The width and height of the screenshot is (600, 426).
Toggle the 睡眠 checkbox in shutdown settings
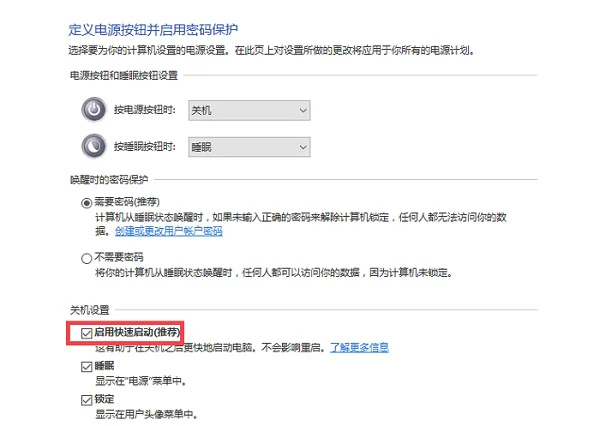tap(86, 367)
